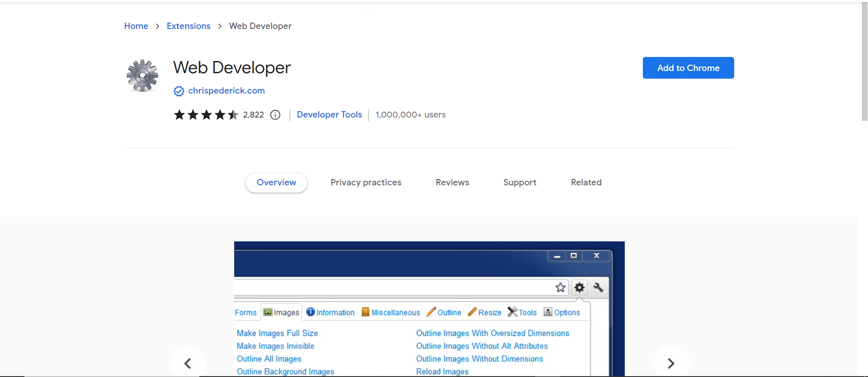Viewport: 868px width, 377px height.
Task: Open the Privacy practices tab
Action: (x=366, y=183)
